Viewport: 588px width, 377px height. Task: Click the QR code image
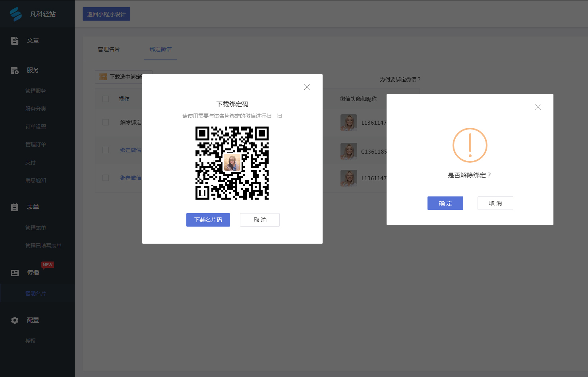click(232, 163)
